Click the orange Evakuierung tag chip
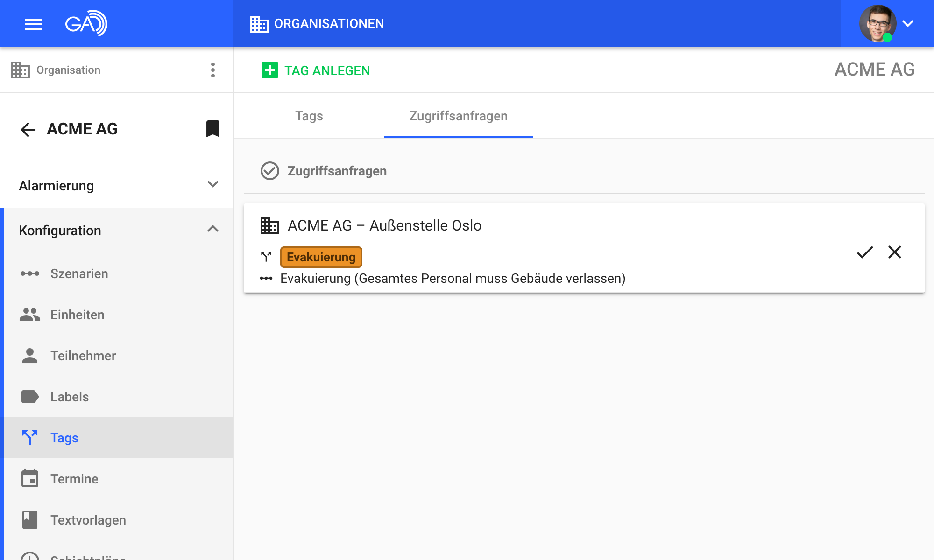The image size is (934, 560). point(321,257)
